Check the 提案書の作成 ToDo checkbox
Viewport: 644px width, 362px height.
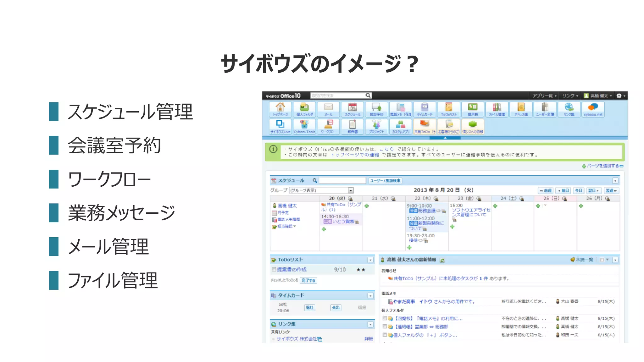point(274,269)
